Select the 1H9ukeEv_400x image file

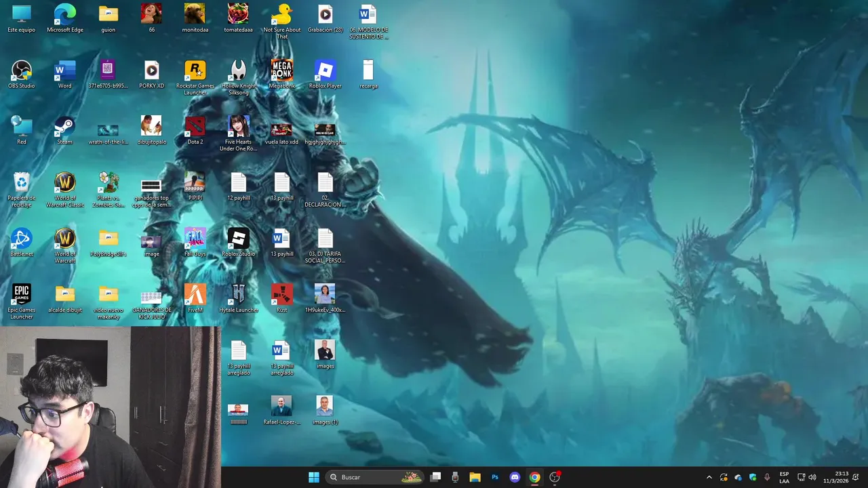coord(325,299)
